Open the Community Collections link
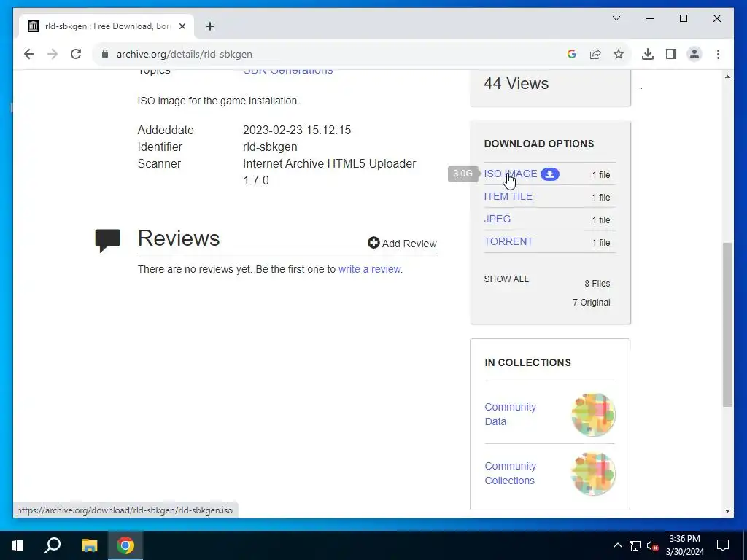Image resolution: width=747 pixels, height=560 pixels. (x=510, y=473)
